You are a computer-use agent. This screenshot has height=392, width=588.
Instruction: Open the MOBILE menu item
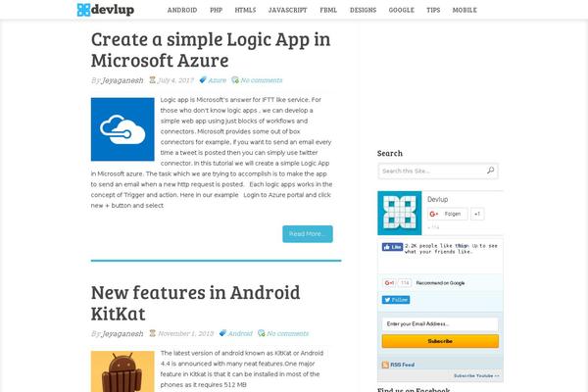465,10
